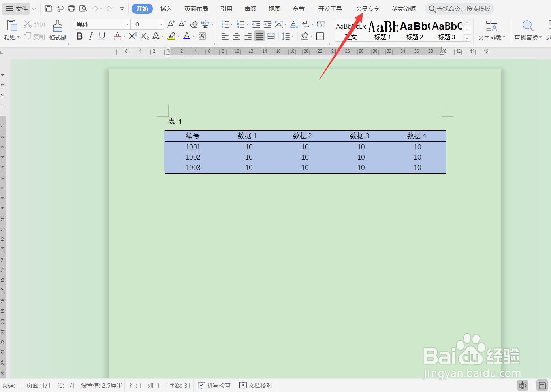Open the quick access toolbar customize dropdown
Image resolution: width=551 pixels, height=392 pixels.
coord(122,9)
